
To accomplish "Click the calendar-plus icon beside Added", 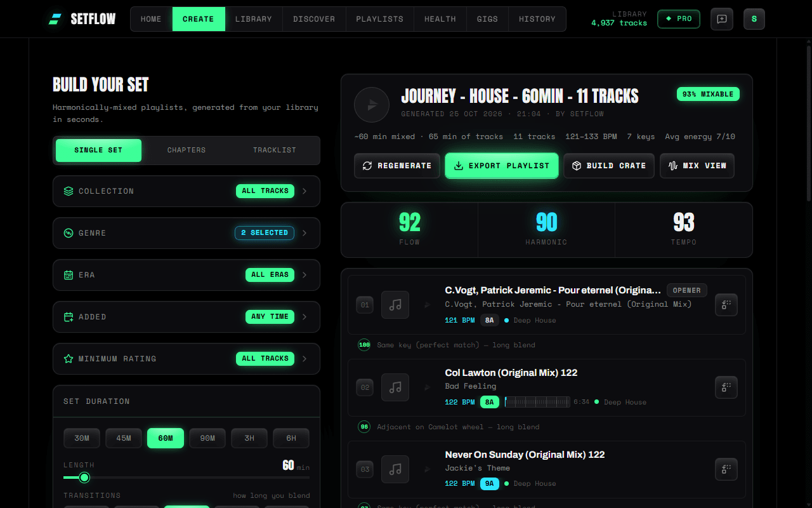I will tap(69, 317).
